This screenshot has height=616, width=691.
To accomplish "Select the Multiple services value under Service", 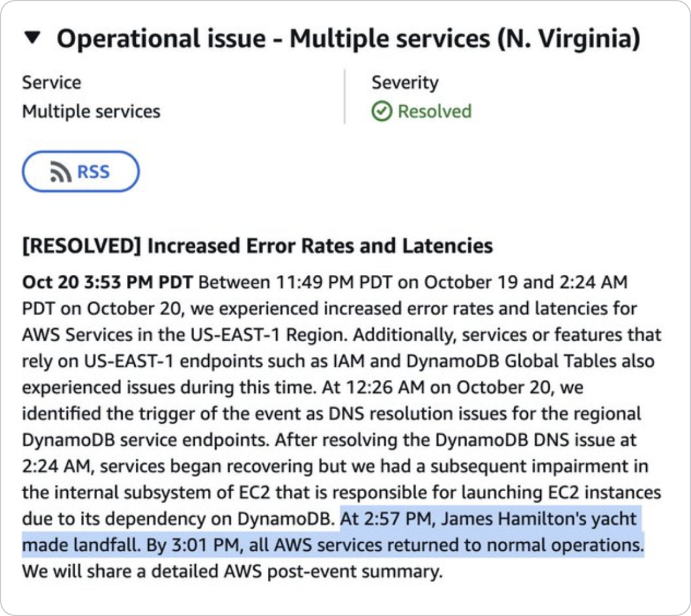I will click(x=91, y=111).
